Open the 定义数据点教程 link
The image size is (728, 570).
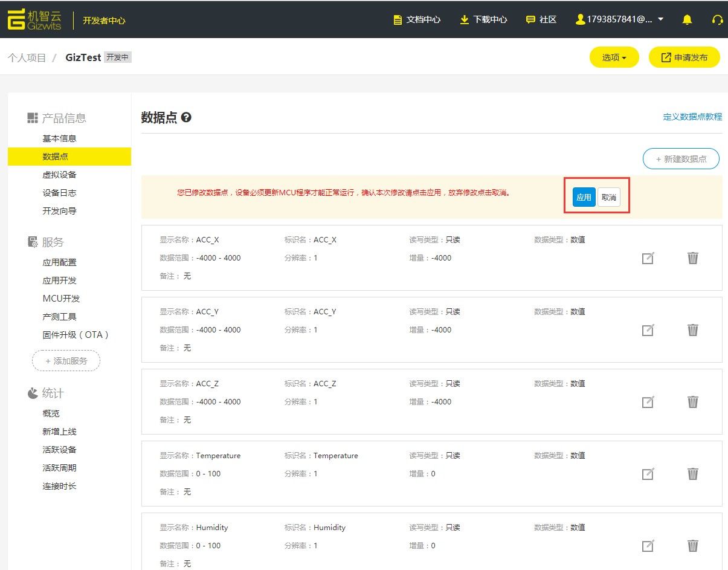click(x=692, y=117)
